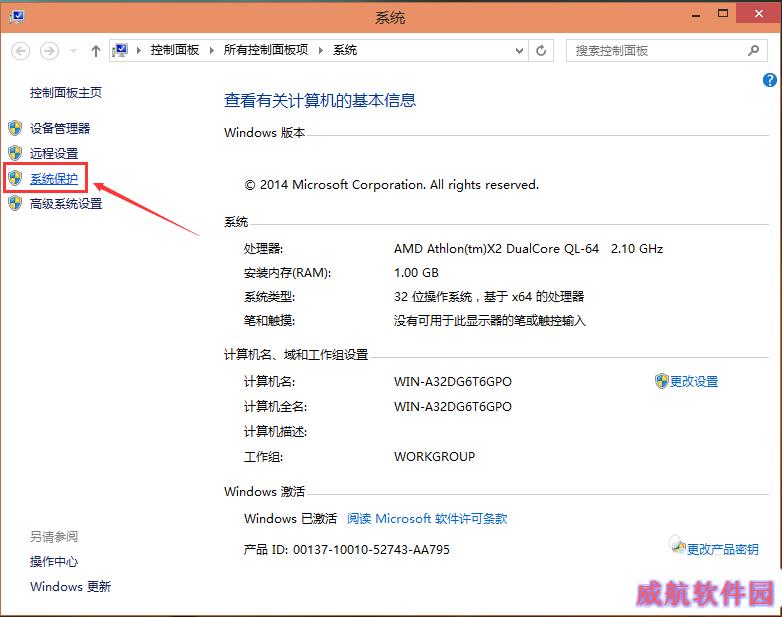Click the search magnifier icon
This screenshot has height=617, width=782.
(754, 50)
